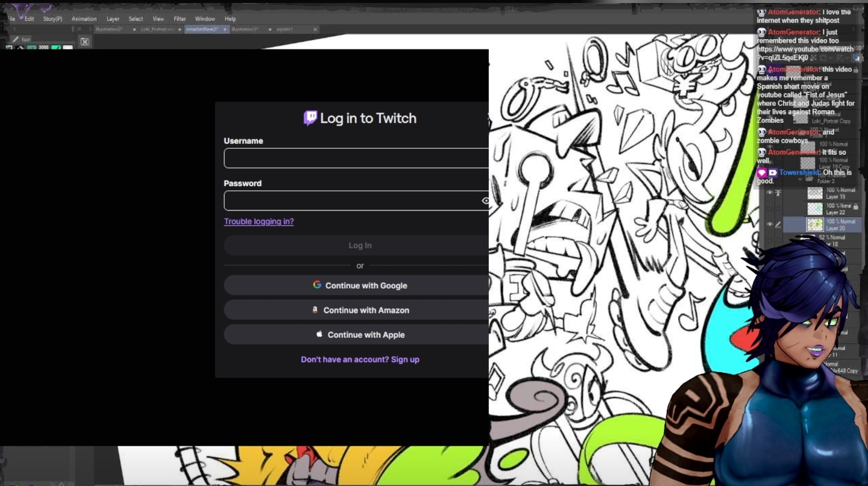Viewport: 868px width, 486px height.
Task: Click the Twitch logo in login dialog
Action: 310,118
